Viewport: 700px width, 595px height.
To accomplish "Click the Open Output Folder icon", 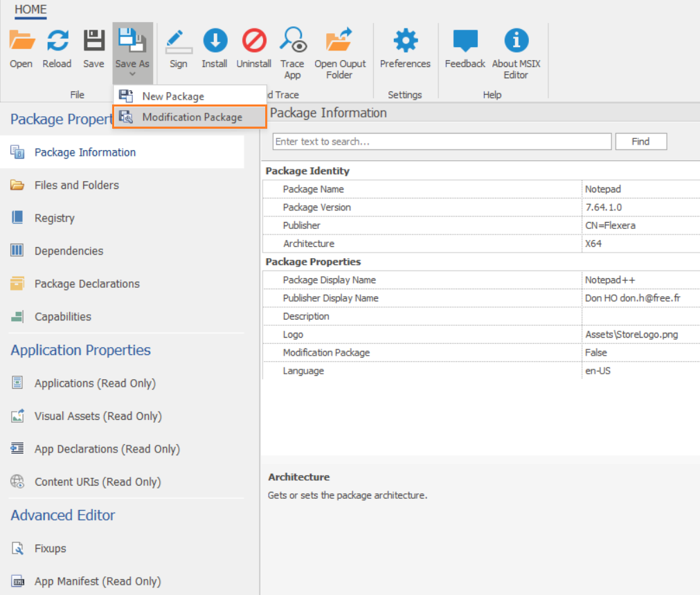I will click(339, 39).
